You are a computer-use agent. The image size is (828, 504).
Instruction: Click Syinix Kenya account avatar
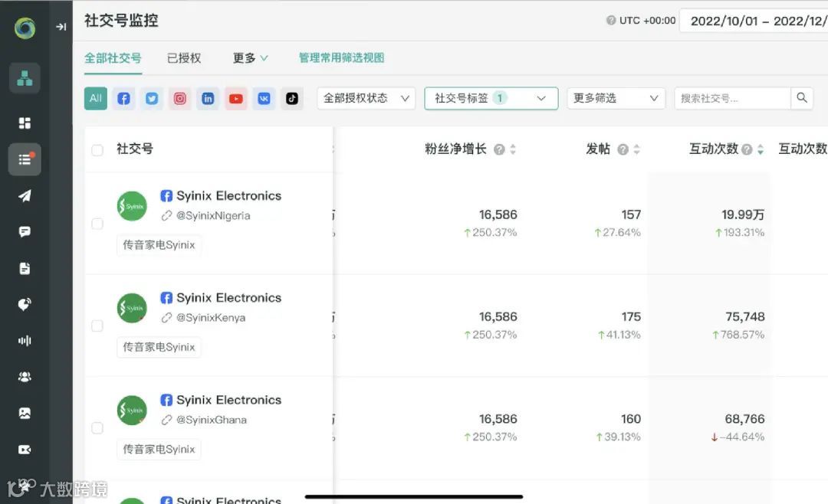(132, 308)
